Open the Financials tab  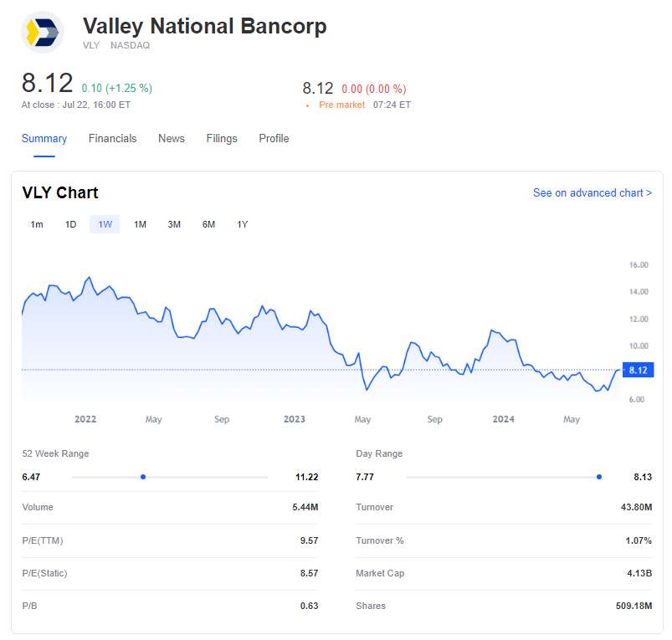coord(112,139)
